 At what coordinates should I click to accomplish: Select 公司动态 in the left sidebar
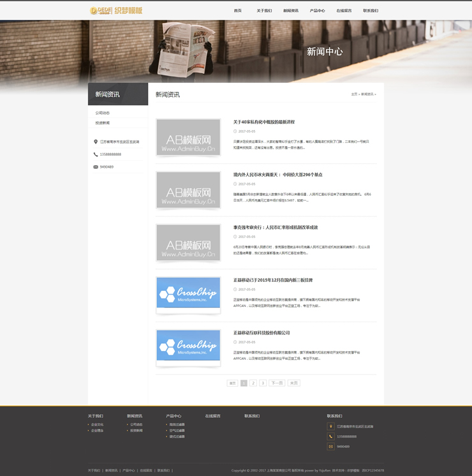(103, 113)
